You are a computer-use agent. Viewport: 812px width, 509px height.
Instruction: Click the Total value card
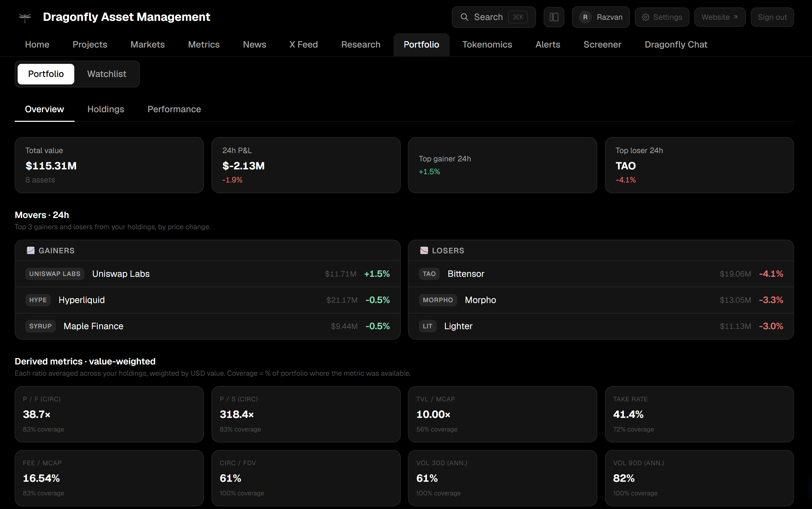click(109, 165)
